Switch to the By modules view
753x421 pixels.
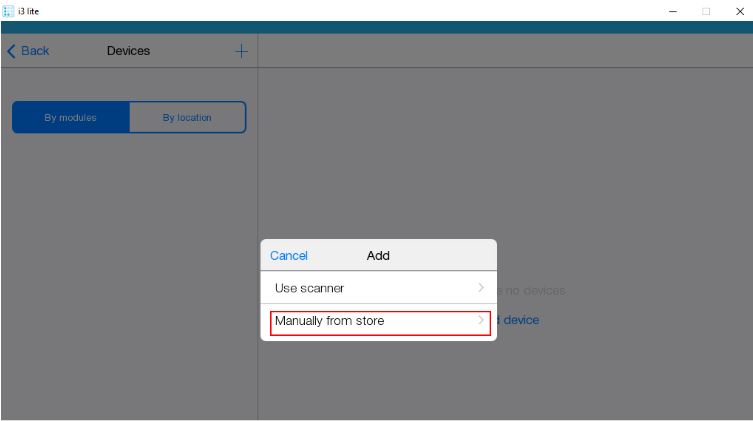tap(71, 117)
